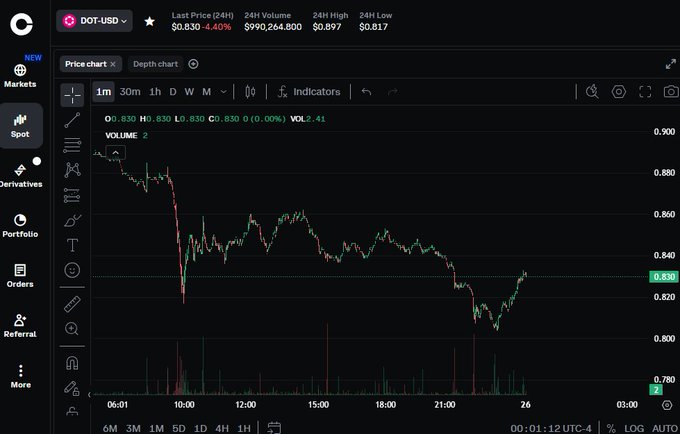Select the 1h timeframe
This screenshot has width=680, height=434.
pyautogui.click(x=155, y=92)
